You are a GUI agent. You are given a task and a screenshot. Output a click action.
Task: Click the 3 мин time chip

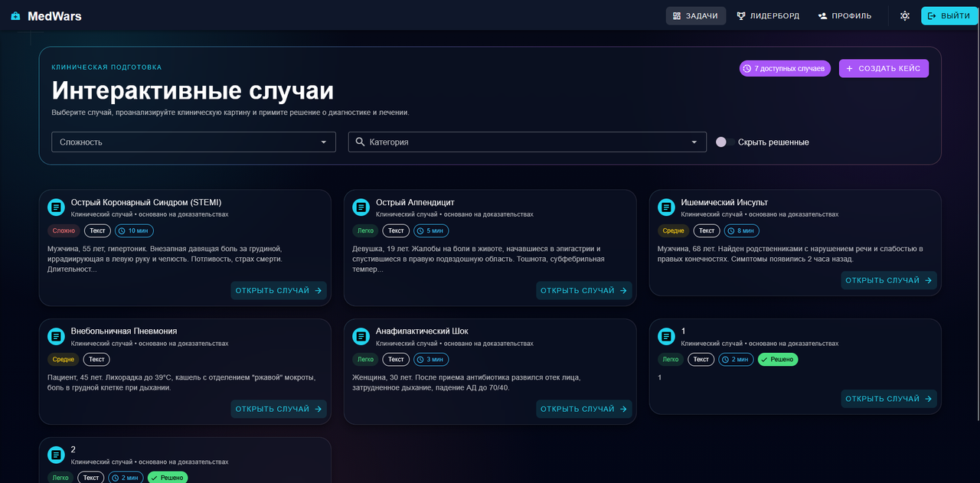(431, 359)
